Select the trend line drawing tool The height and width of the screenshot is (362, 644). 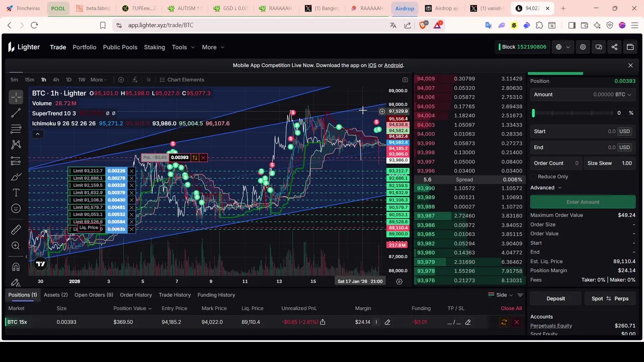point(16,113)
